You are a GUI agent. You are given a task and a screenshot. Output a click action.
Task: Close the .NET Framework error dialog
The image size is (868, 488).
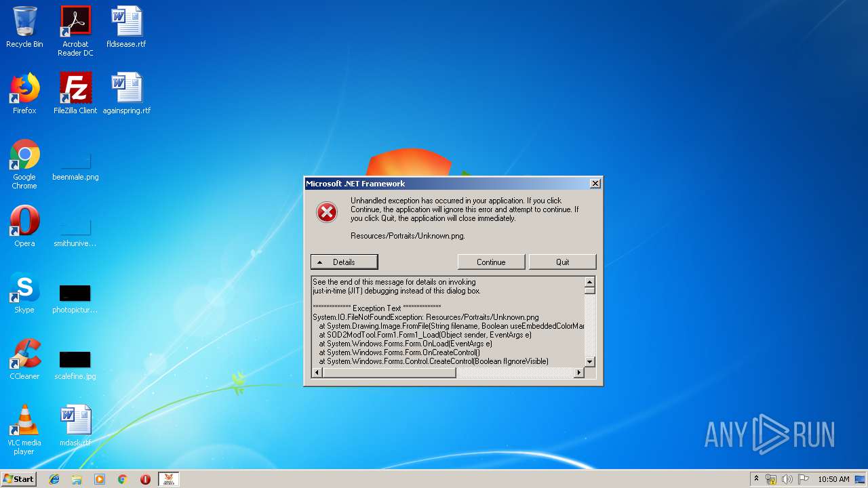pyautogui.click(x=595, y=184)
